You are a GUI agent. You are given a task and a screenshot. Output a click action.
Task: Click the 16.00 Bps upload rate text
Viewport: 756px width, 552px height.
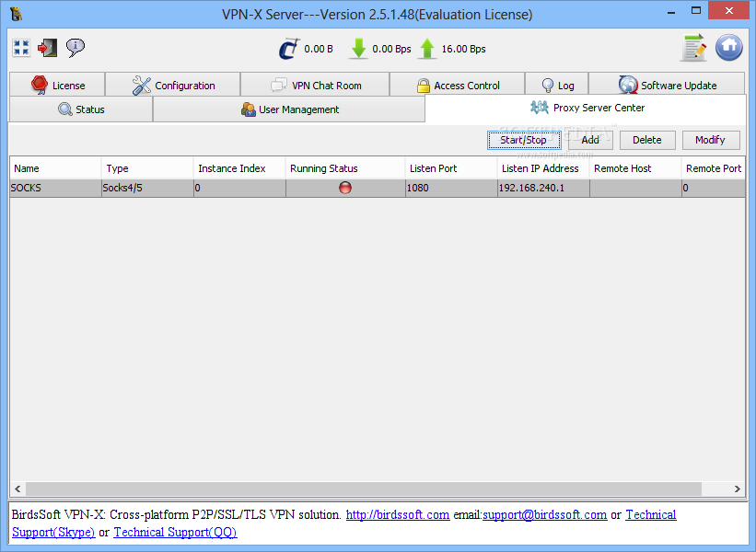(x=463, y=49)
